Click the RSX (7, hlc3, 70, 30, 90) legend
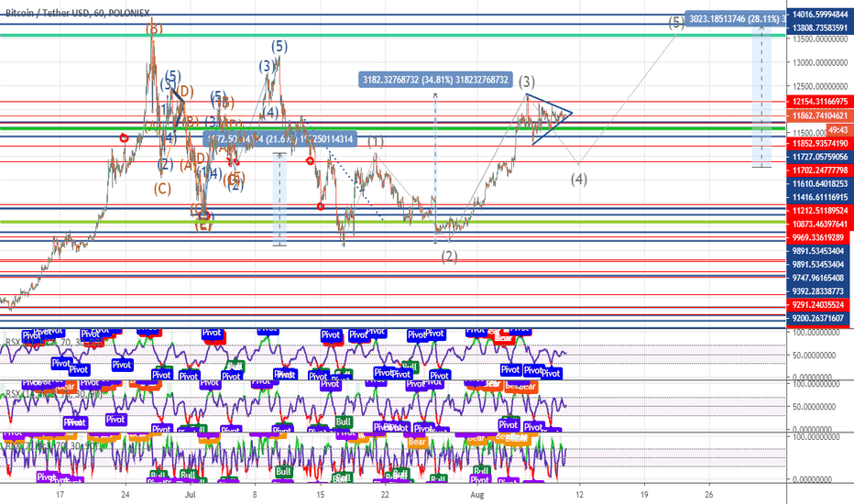854x504 pixels. pos(52,446)
